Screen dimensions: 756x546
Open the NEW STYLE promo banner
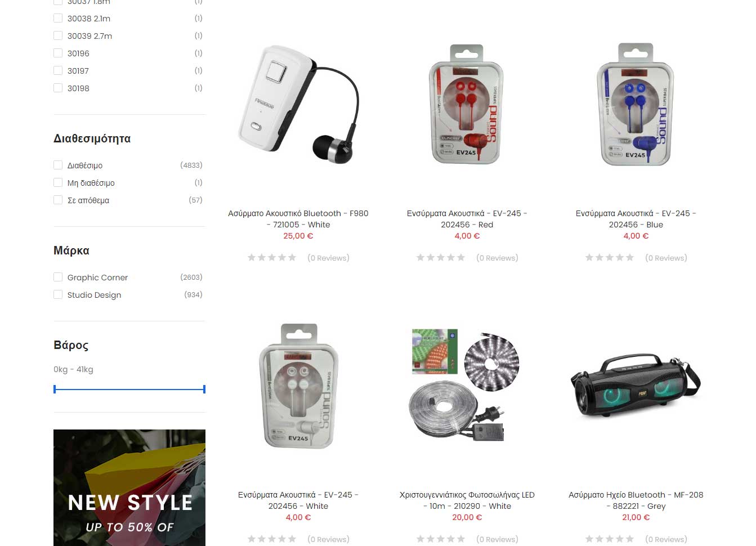[129, 487]
